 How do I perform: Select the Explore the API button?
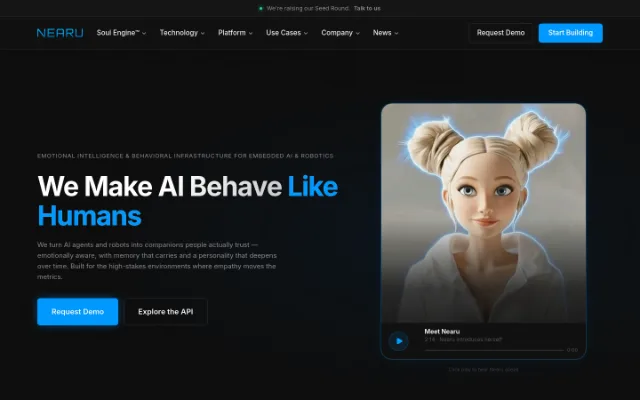coord(166,311)
